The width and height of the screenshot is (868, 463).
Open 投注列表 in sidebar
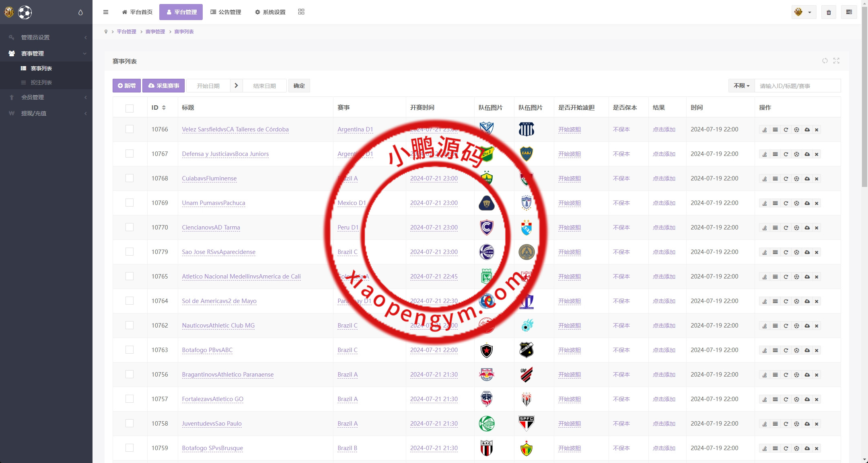click(41, 82)
